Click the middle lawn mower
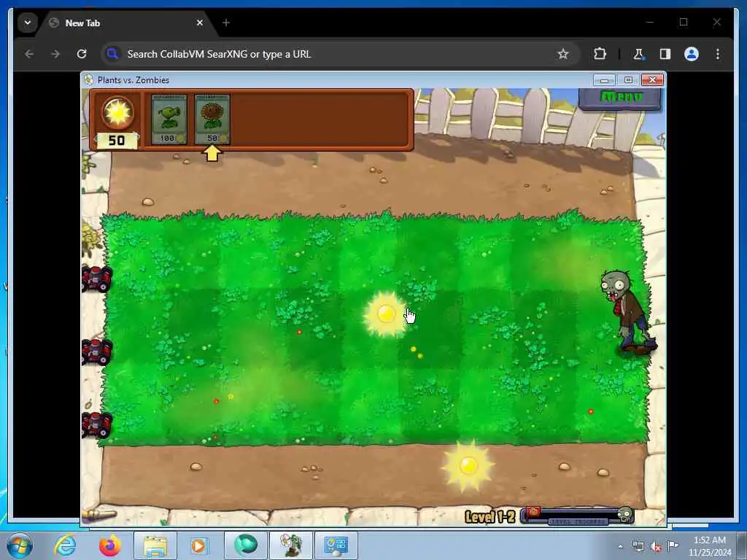This screenshot has height=560, width=747. (97, 351)
